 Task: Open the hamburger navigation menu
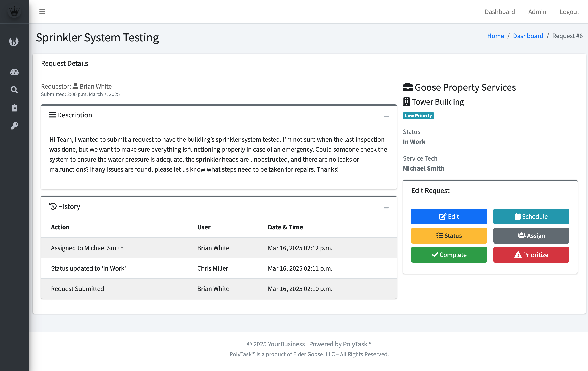pyautogui.click(x=42, y=11)
